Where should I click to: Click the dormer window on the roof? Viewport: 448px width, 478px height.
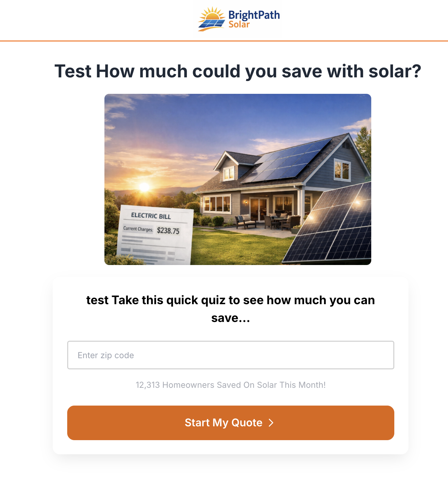coord(229,173)
